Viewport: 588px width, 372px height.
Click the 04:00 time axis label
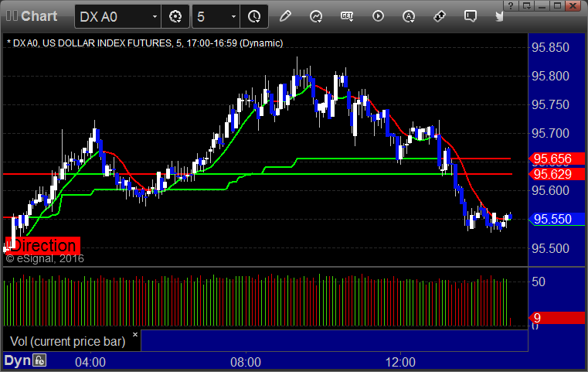90,362
